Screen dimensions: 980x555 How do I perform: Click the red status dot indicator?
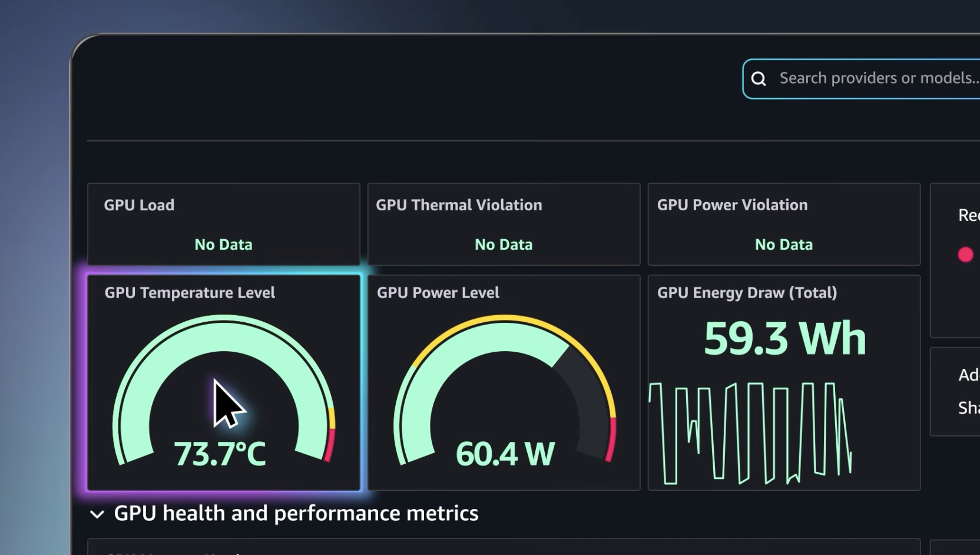point(965,255)
